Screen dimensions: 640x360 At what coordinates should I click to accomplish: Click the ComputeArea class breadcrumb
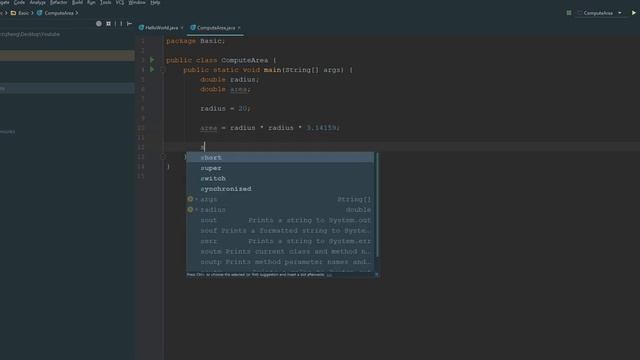click(x=56, y=13)
